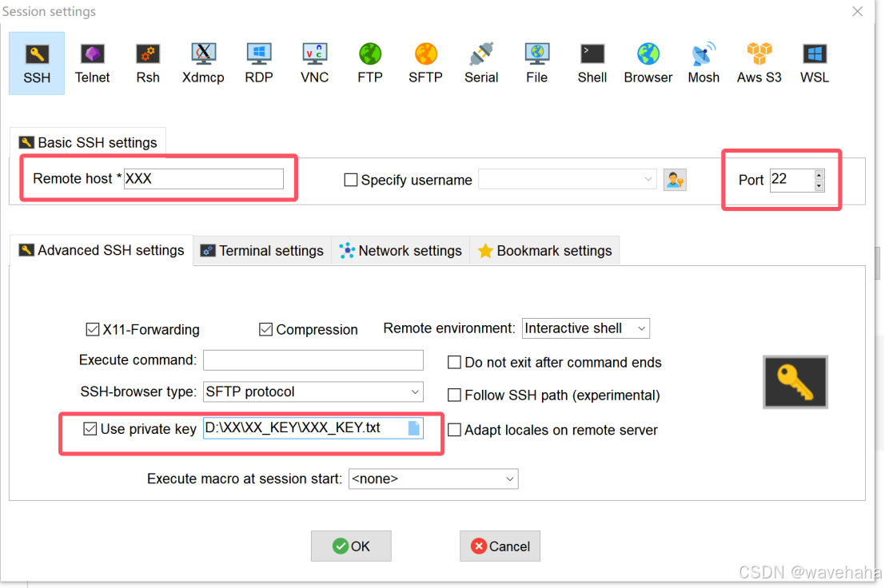
Task: Pick the Rsh session type
Action: [148, 63]
